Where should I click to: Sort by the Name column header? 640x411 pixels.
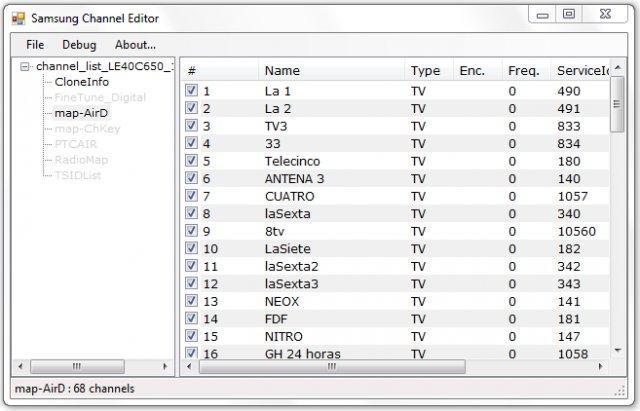tap(282, 70)
